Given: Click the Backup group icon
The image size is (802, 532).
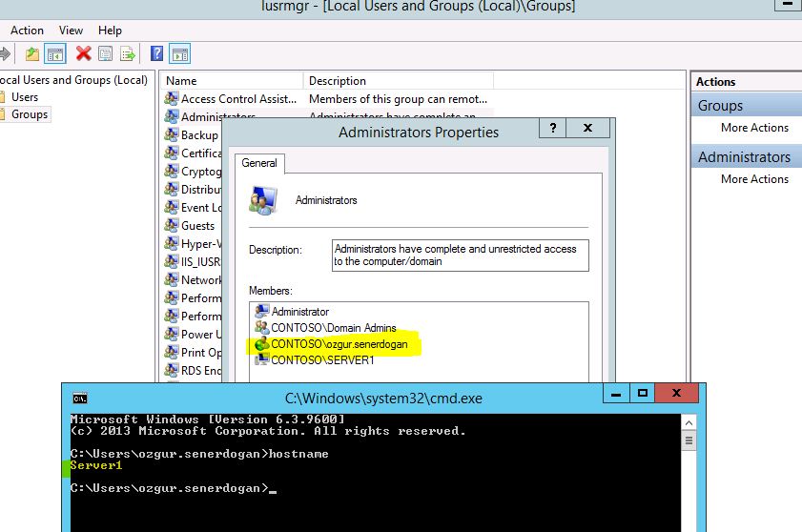Looking at the screenshot, I should click(x=172, y=134).
